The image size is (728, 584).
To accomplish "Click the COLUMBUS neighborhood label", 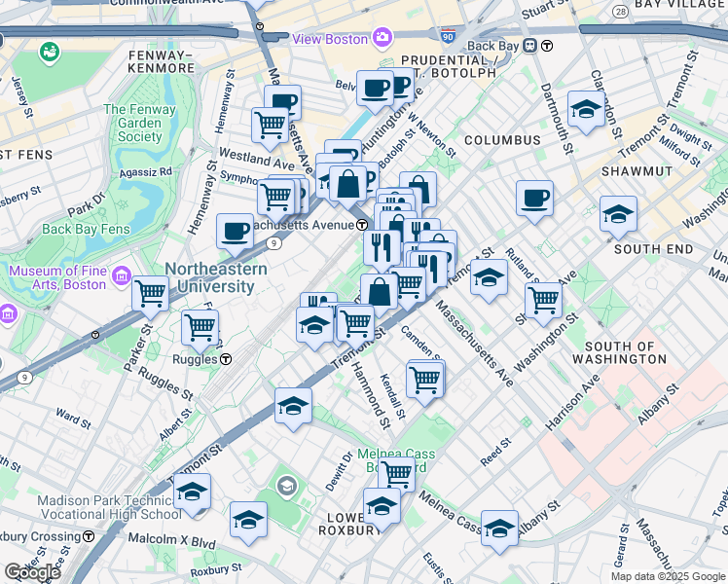I will pos(502,140).
